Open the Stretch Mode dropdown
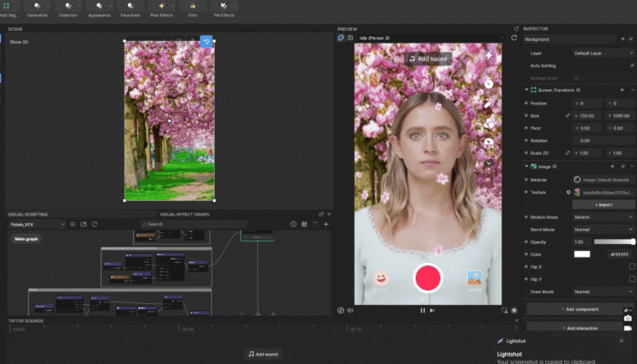637x364 pixels. pos(602,217)
